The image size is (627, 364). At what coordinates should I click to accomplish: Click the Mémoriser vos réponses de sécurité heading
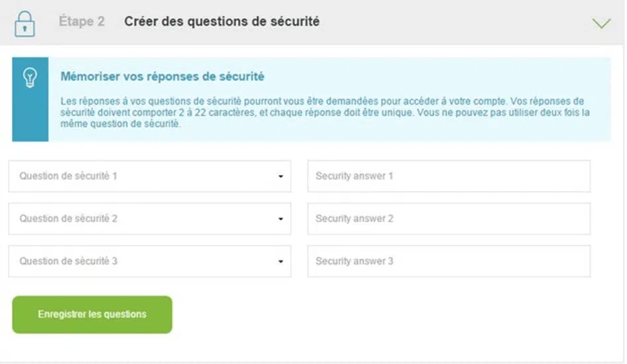tap(162, 76)
